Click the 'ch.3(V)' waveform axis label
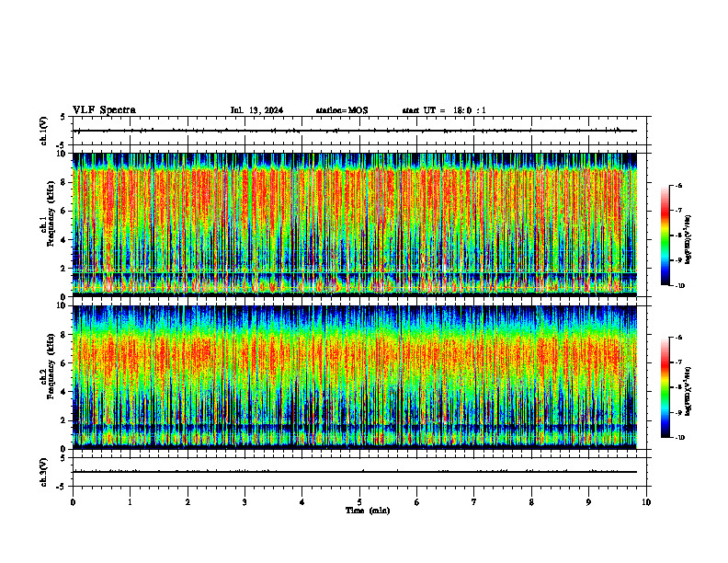Viewport: 728px width, 563px height. click(43, 472)
